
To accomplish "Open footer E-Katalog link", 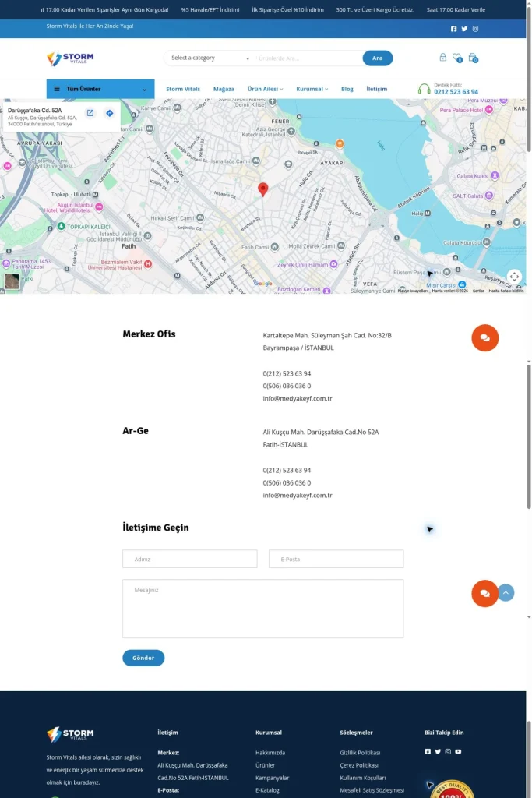I will click(267, 790).
